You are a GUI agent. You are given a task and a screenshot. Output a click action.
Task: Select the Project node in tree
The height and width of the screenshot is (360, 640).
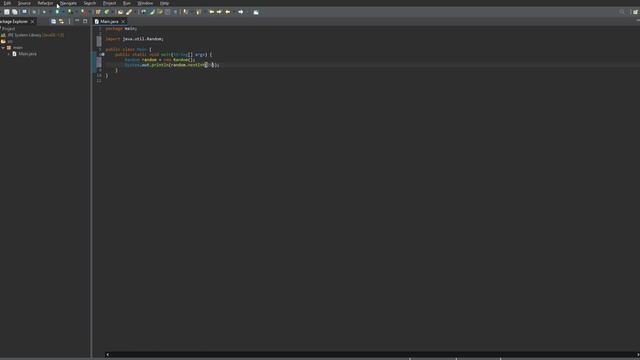click(x=8, y=29)
